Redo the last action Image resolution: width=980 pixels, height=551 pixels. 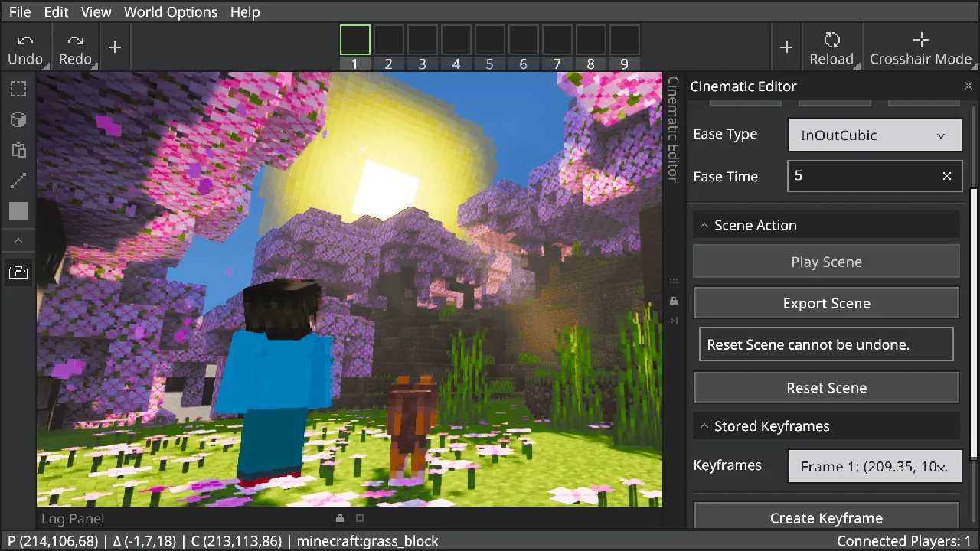(x=75, y=48)
